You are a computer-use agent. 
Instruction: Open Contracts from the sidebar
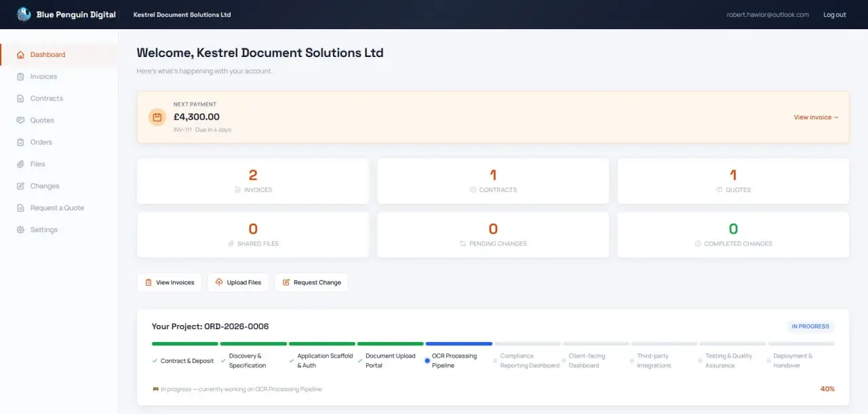click(x=59, y=98)
